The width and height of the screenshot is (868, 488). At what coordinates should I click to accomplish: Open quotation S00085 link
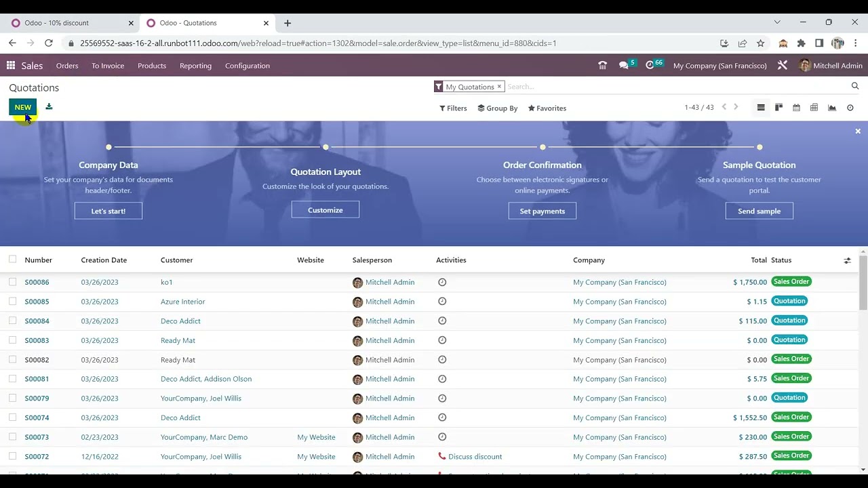[x=37, y=301]
